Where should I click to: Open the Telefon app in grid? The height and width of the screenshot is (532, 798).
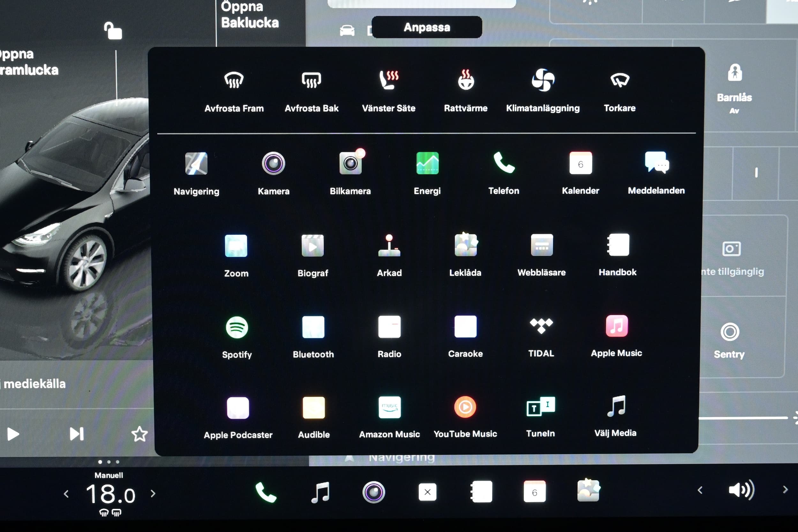[503, 173]
